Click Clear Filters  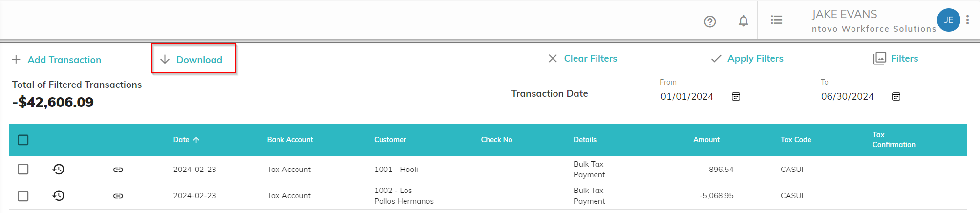pos(583,59)
